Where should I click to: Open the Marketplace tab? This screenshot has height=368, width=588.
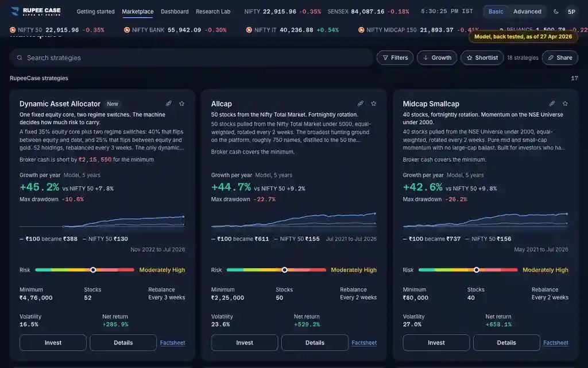pyautogui.click(x=138, y=11)
